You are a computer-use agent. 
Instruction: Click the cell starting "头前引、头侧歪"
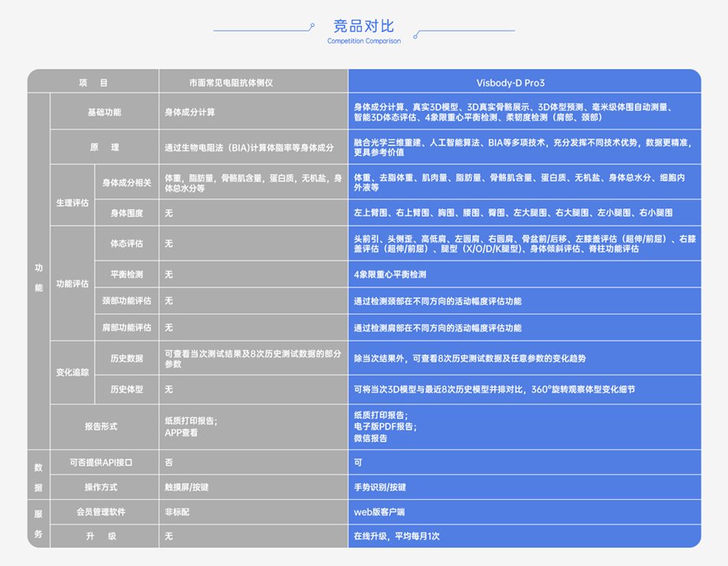pyautogui.click(x=525, y=244)
